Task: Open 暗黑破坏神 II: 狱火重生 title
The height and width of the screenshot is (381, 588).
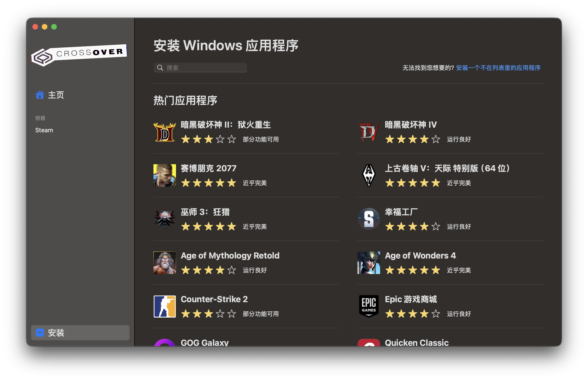Action: pos(226,125)
